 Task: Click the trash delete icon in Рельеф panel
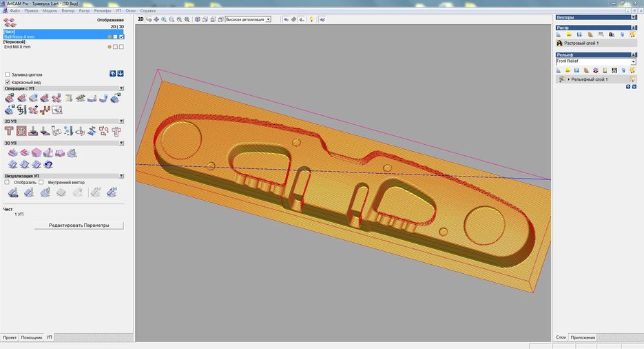(x=623, y=70)
